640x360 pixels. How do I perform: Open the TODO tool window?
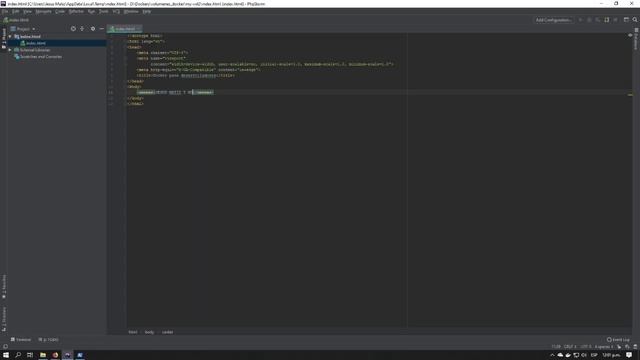[48, 340]
